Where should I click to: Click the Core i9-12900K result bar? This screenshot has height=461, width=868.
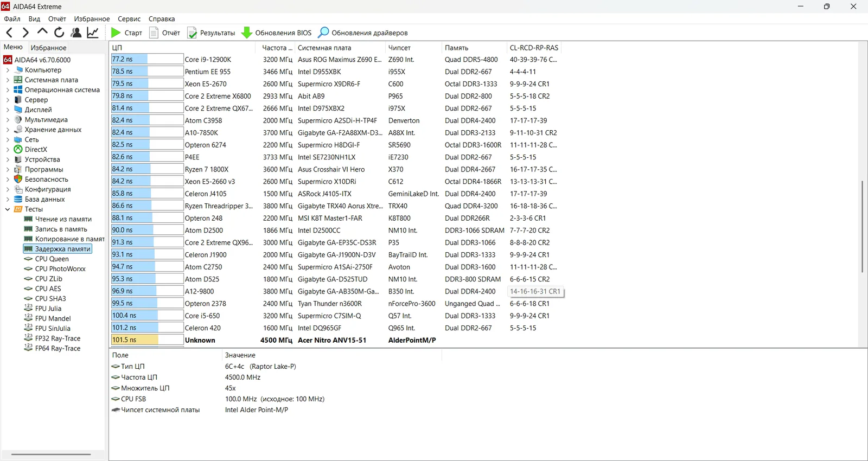pyautogui.click(x=147, y=59)
